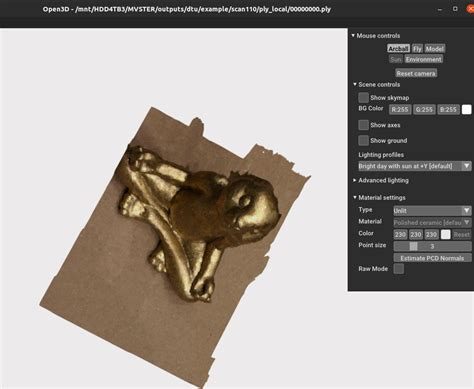The height and width of the screenshot is (389, 474).
Task: Click the Reset camera button
Action: (416, 73)
